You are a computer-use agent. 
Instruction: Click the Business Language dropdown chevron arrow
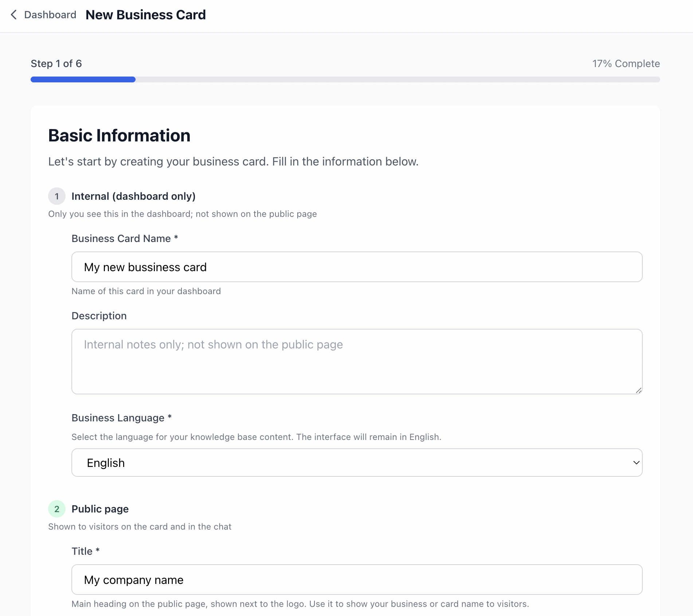(x=636, y=463)
